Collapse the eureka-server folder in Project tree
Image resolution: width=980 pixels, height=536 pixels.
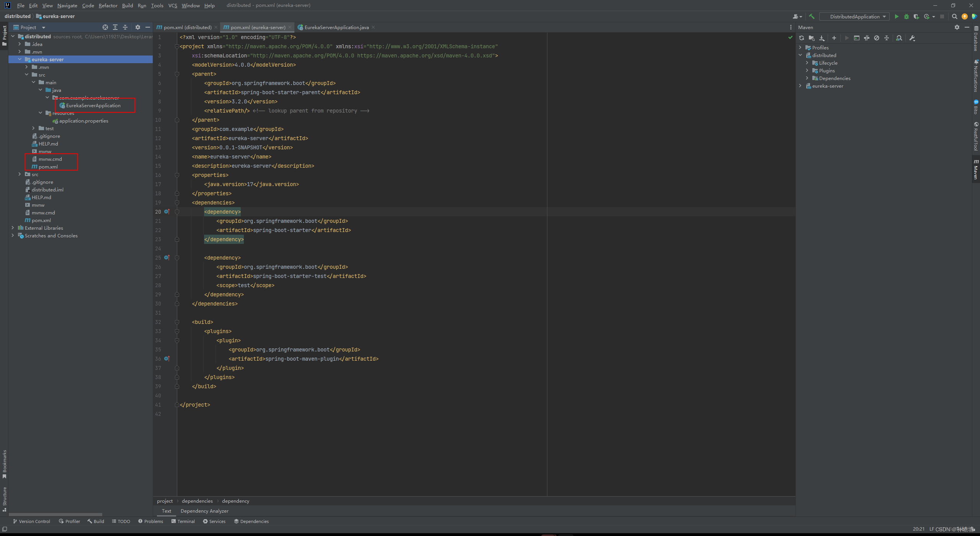pos(20,59)
